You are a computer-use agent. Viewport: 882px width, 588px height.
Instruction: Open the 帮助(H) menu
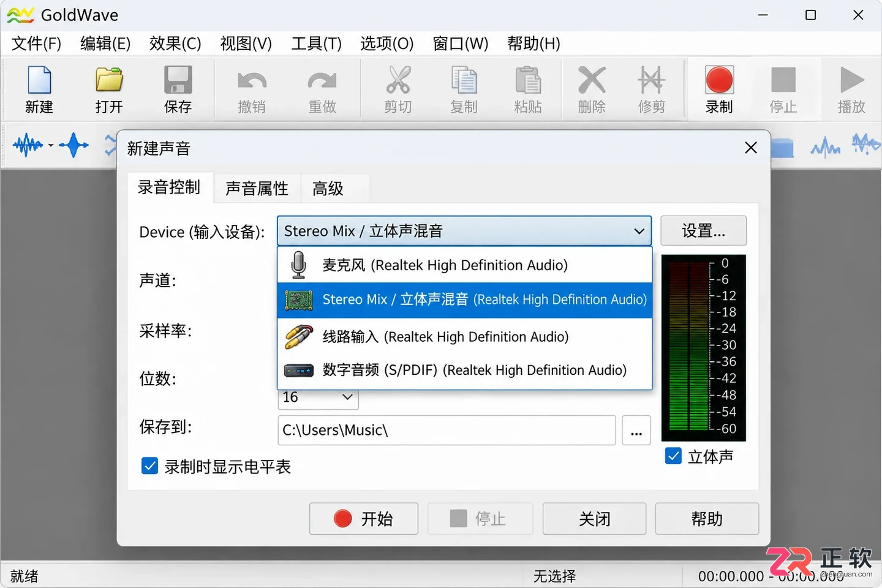click(533, 43)
